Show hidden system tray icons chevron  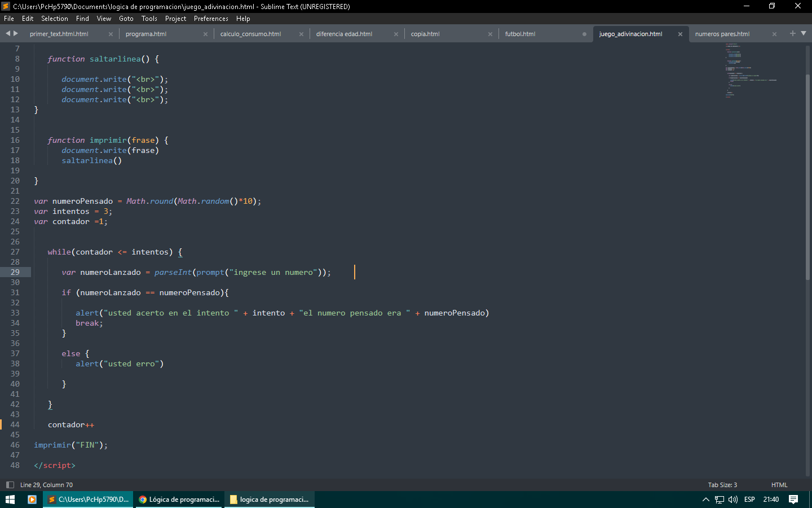[705, 500]
